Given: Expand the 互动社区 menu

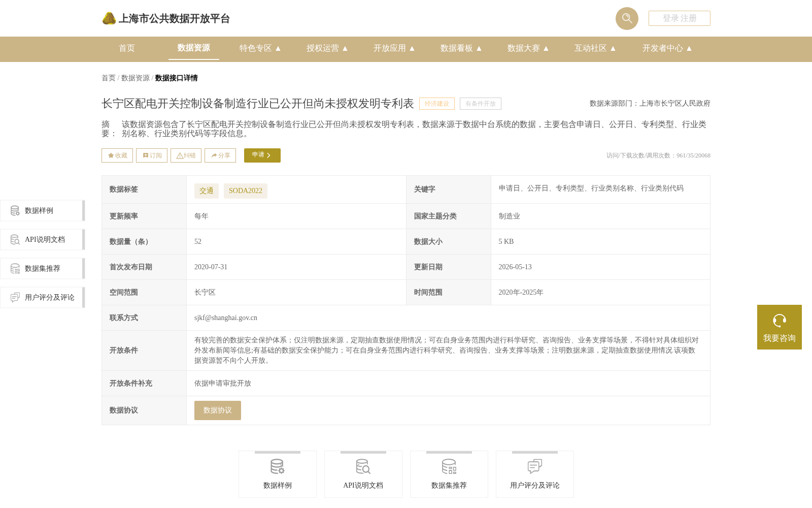Looking at the screenshot, I should [595, 48].
